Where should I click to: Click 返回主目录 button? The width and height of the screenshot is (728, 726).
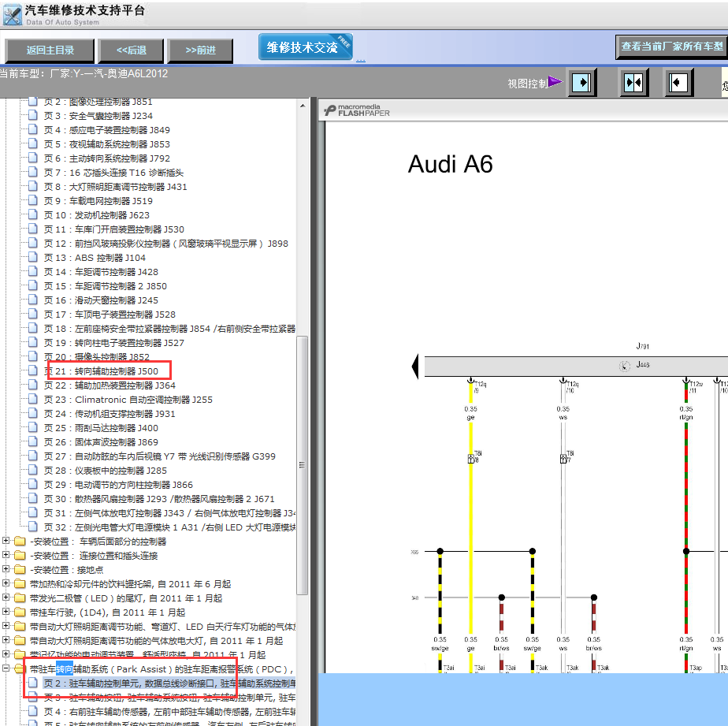click(50, 50)
